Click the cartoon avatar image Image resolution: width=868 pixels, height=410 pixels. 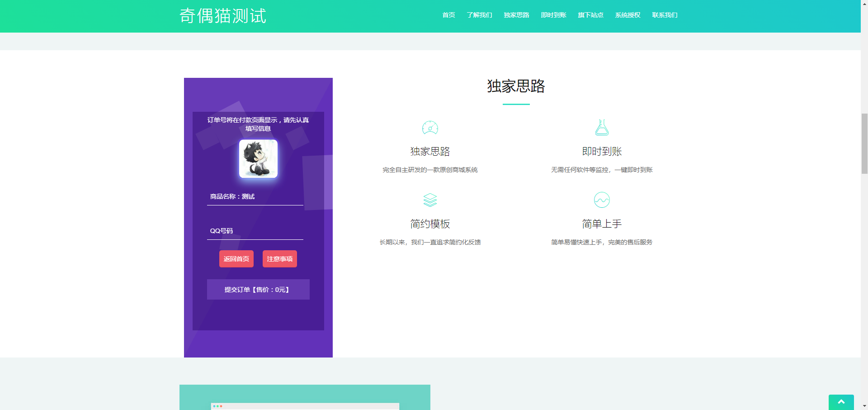click(258, 158)
